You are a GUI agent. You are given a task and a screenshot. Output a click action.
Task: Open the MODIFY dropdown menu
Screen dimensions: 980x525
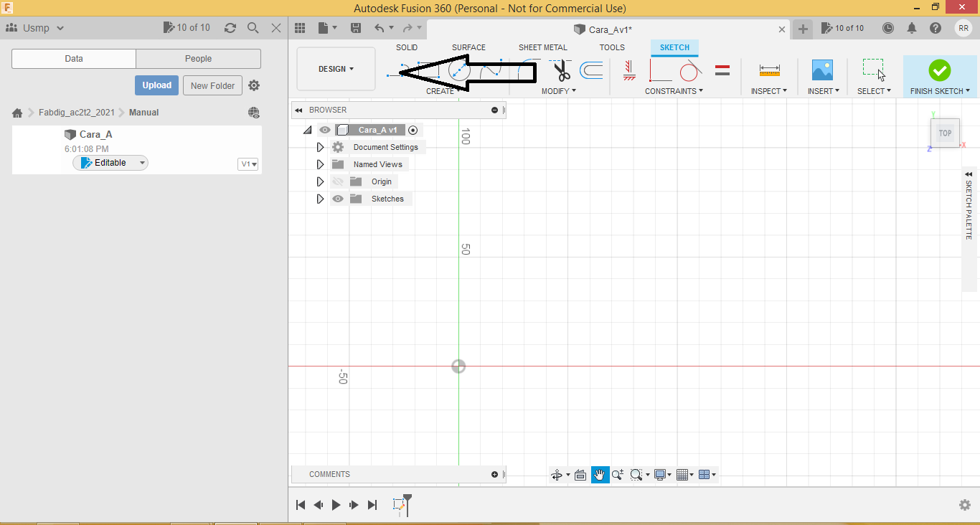coord(559,91)
